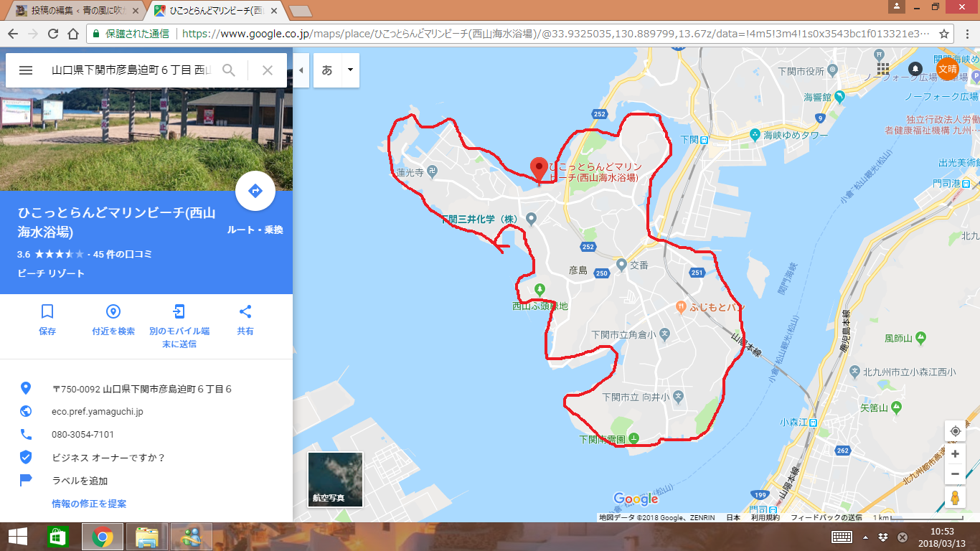The width and height of the screenshot is (980, 551).
Task: Click the blue directions route button
Action: click(x=255, y=191)
